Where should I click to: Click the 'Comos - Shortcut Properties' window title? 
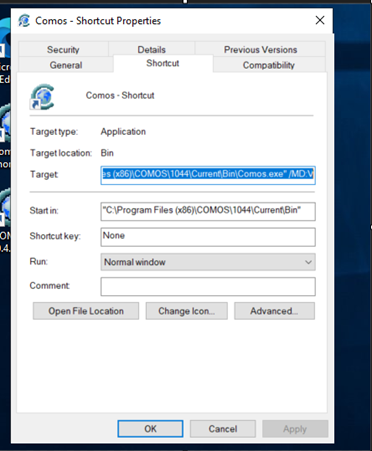(x=98, y=21)
